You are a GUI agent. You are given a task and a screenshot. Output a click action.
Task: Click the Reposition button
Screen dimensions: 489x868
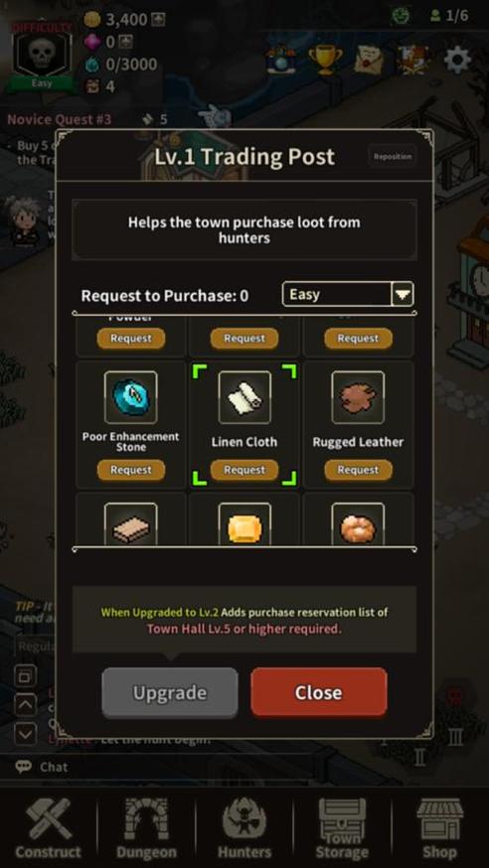tap(392, 157)
